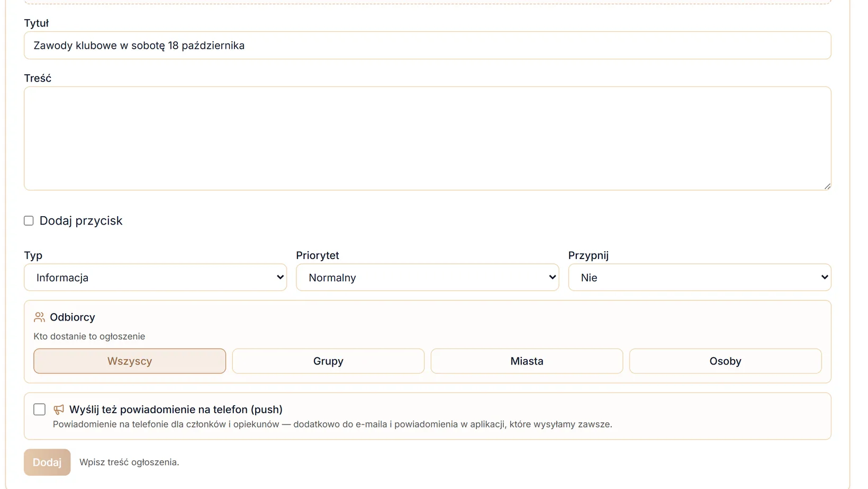The width and height of the screenshot is (868, 489).
Task: Click the Treść textarea resize handle
Action: 827,186
